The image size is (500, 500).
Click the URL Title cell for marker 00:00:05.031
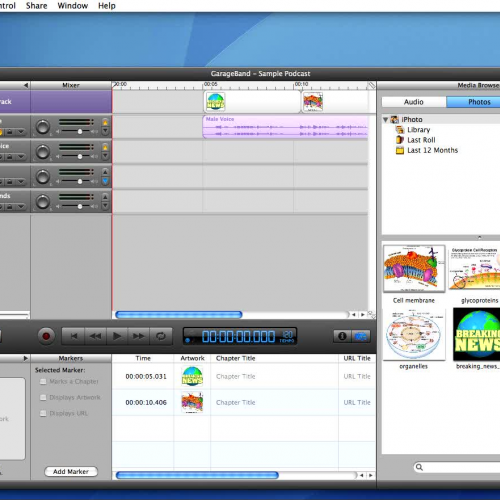(x=357, y=376)
